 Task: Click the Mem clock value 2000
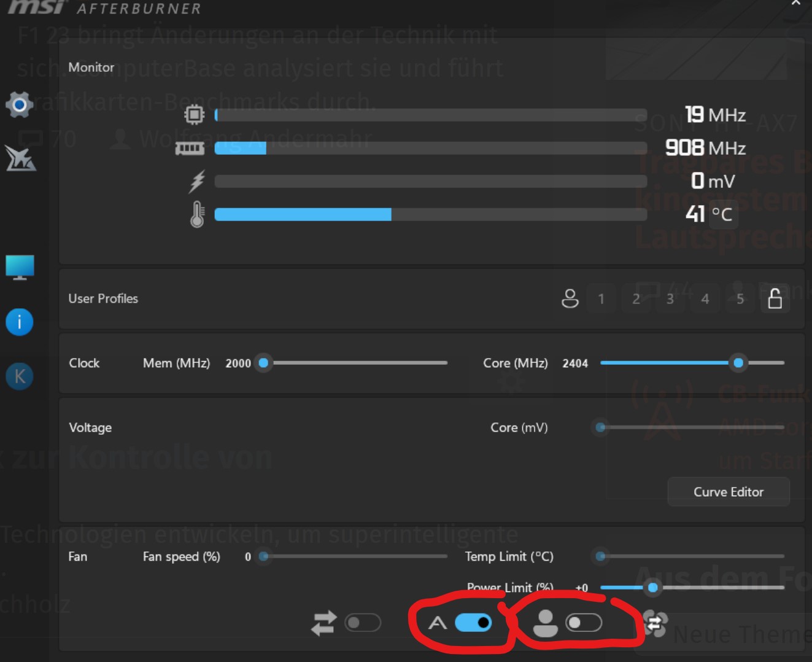[238, 363]
